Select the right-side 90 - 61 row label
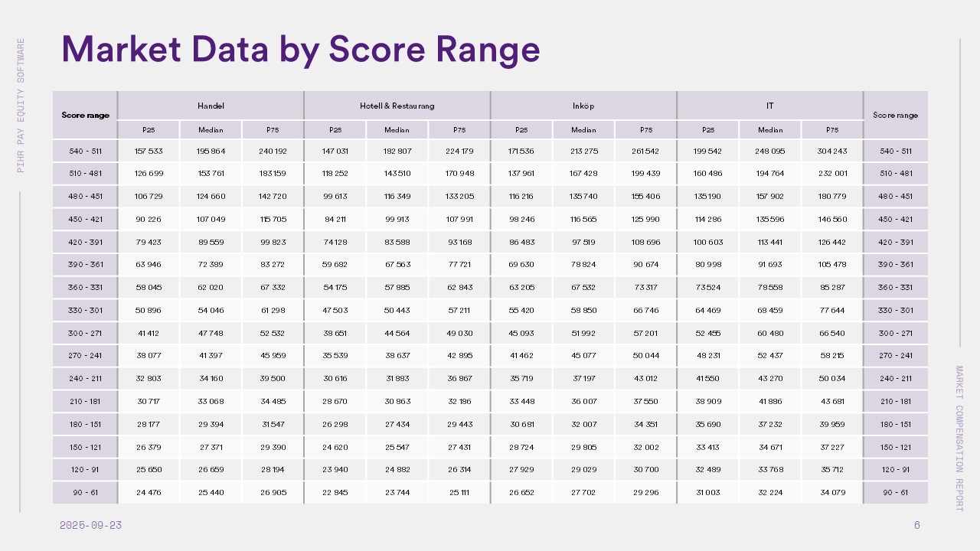980x551 pixels. click(x=895, y=492)
